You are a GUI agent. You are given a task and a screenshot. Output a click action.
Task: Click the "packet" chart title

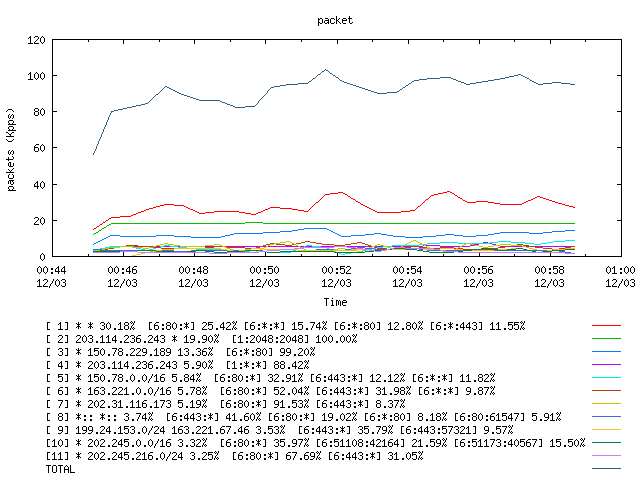click(335, 20)
